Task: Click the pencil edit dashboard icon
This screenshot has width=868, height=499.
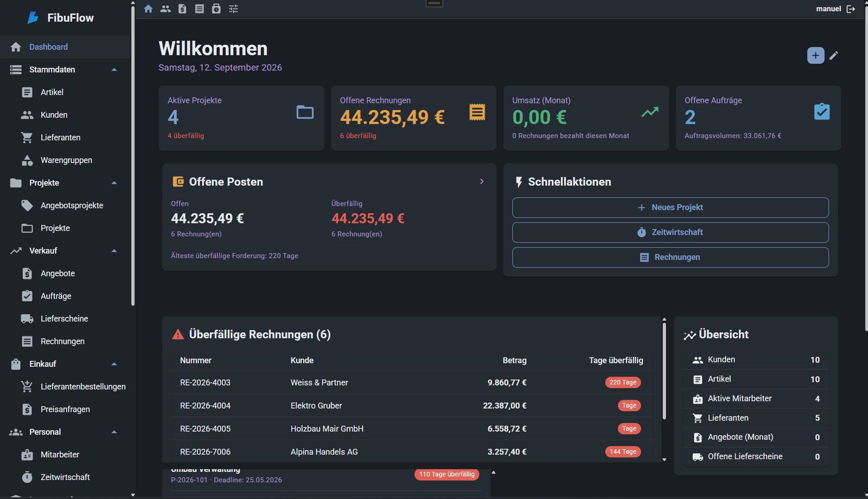Action: click(x=834, y=55)
